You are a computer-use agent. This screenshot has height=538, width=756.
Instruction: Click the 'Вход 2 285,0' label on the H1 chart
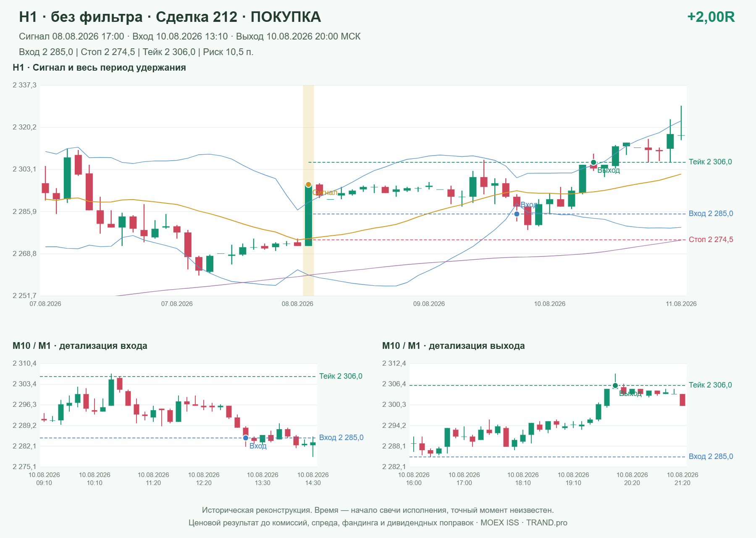pos(711,214)
